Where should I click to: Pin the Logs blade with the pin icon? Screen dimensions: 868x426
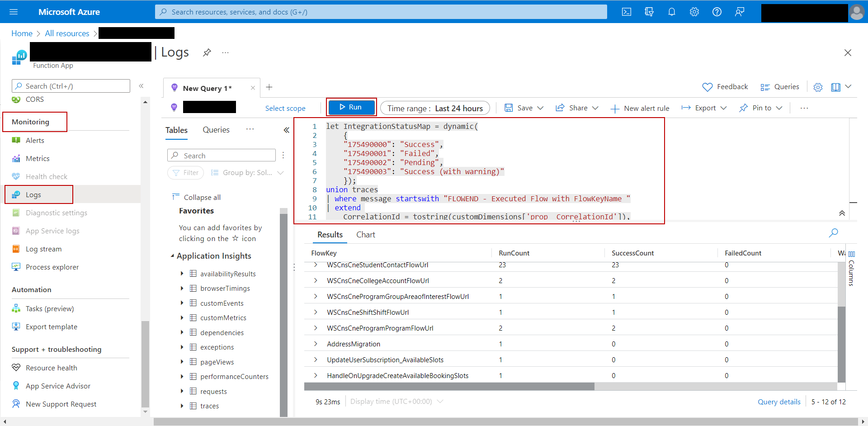point(207,52)
